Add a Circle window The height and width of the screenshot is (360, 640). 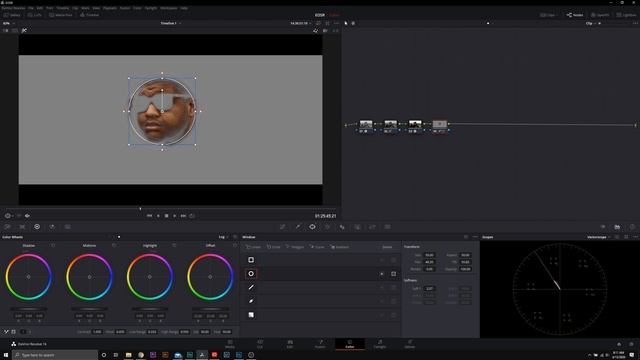(x=274, y=247)
